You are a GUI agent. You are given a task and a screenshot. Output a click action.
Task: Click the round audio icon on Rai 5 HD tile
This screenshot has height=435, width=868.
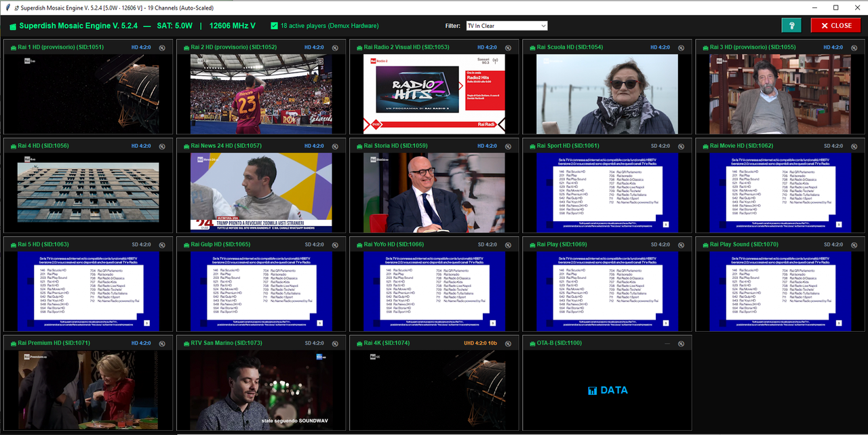click(x=162, y=244)
